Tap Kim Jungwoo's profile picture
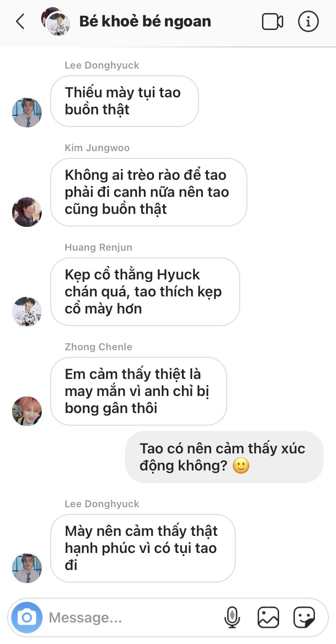The image size is (336, 644). click(x=27, y=212)
